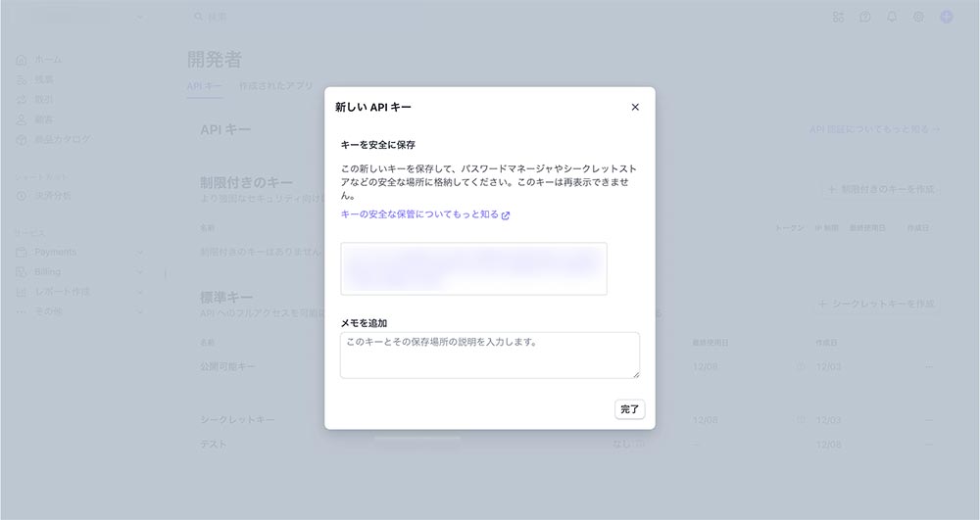The width and height of the screenshot is (980, 520).
Task: Open the help question mark icon
Action: 865,17
